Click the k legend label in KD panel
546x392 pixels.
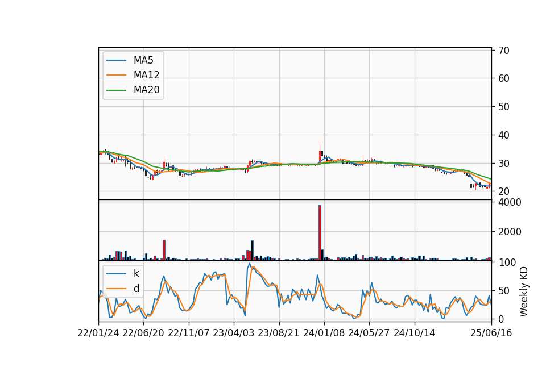pyautogui.click(x=136, y=273)
